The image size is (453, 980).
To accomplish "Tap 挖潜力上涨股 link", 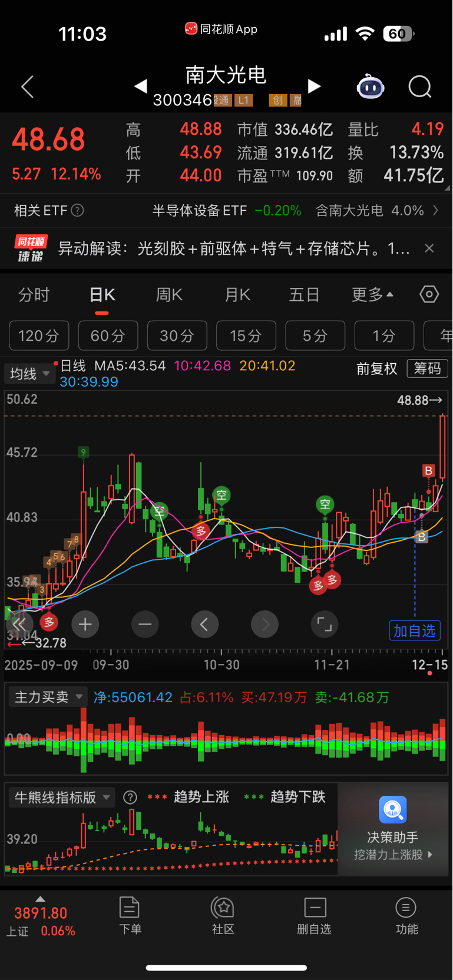I will pos(393,855).
